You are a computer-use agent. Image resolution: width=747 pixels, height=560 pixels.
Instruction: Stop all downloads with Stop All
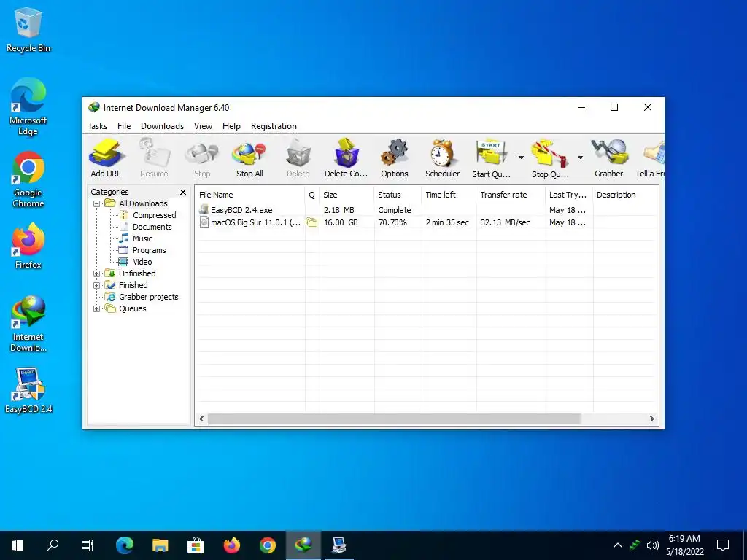coord(249,158)
